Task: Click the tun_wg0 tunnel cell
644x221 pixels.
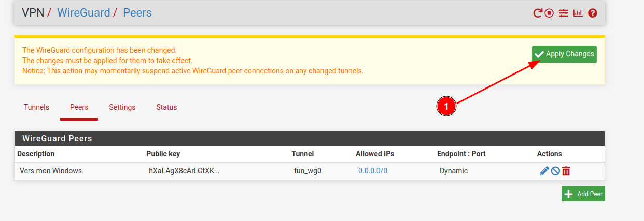Action: (x=307, y=171)
